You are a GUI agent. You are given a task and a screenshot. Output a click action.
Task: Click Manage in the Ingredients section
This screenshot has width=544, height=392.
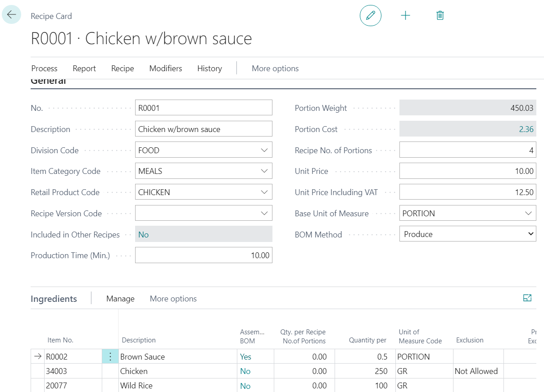click(x=120, y=299)
